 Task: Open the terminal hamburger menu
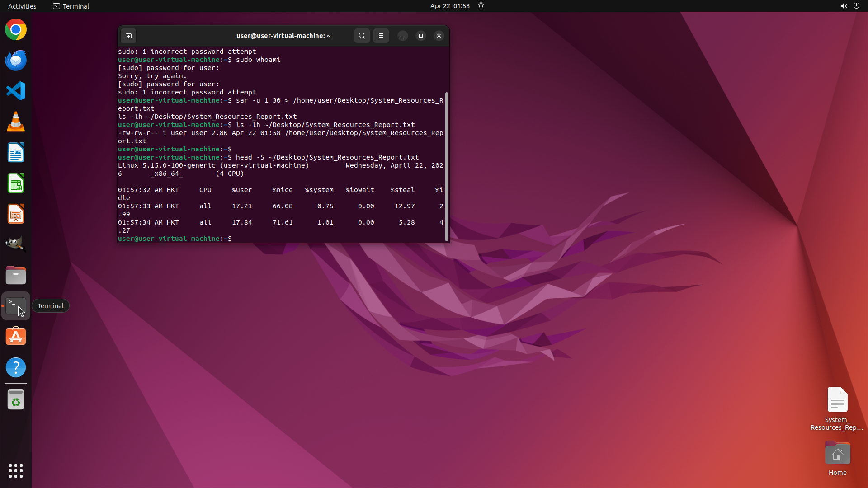coord(381,36)
